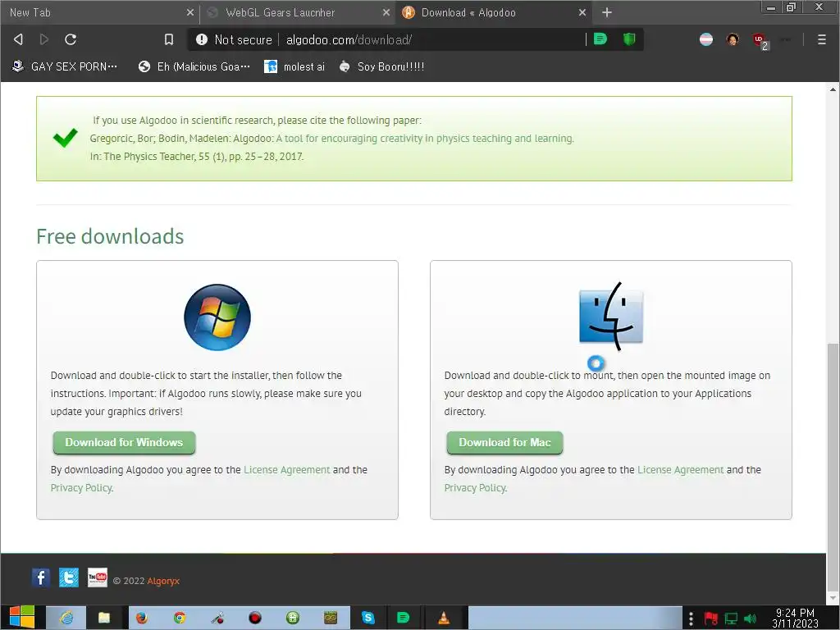The image size is (840, 630).
Task: Open the profile avatar extension
Action: [x=733, y=39]
